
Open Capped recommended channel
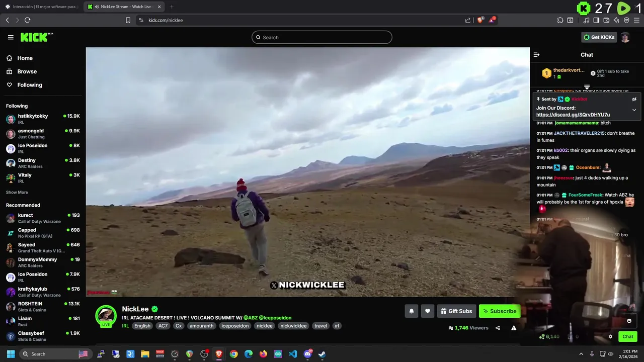click(x=43, y=233)
